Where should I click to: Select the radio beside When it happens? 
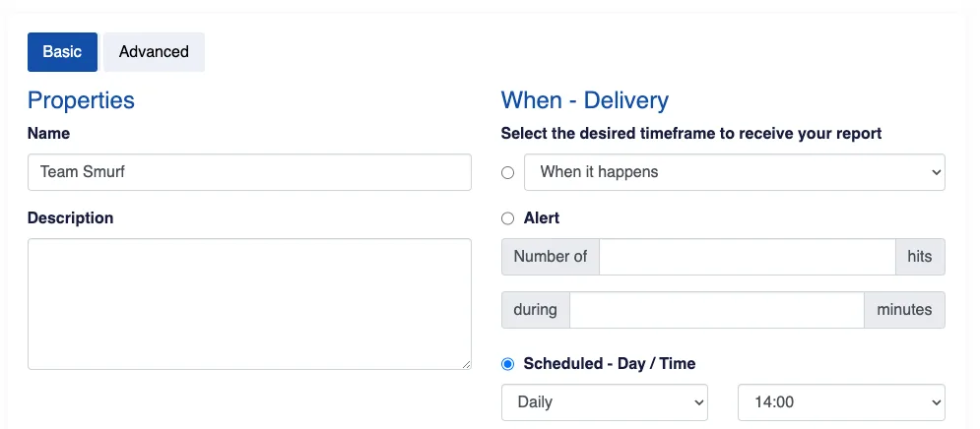coord(508,172)
